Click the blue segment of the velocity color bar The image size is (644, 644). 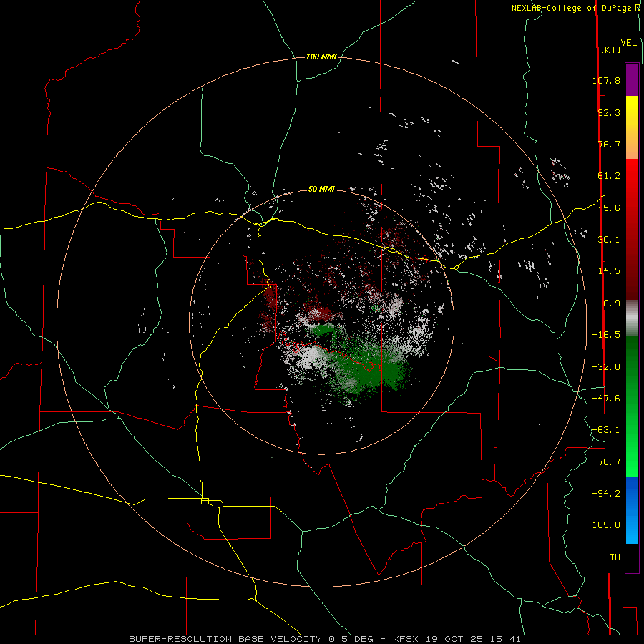(x=632, y=510)
